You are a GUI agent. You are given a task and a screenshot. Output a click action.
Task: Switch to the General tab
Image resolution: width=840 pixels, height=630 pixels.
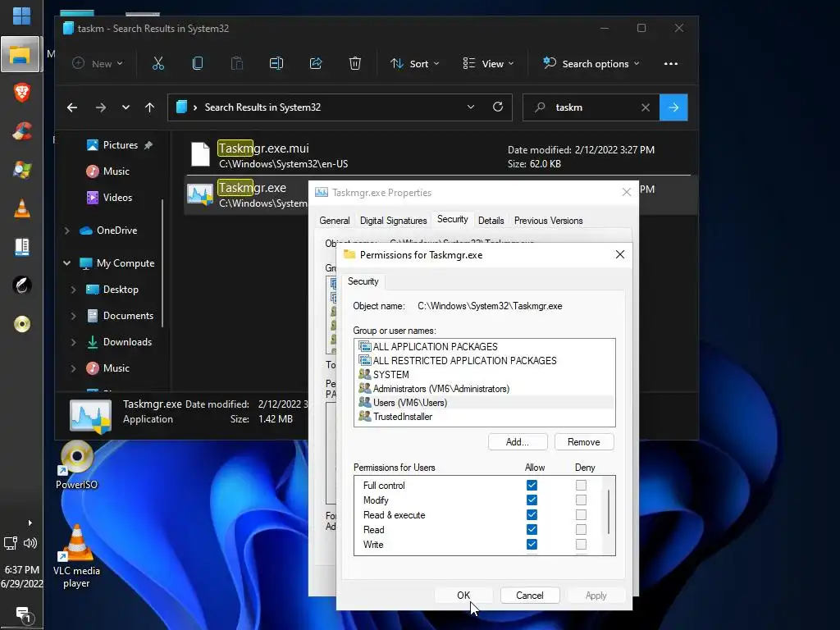335,221
